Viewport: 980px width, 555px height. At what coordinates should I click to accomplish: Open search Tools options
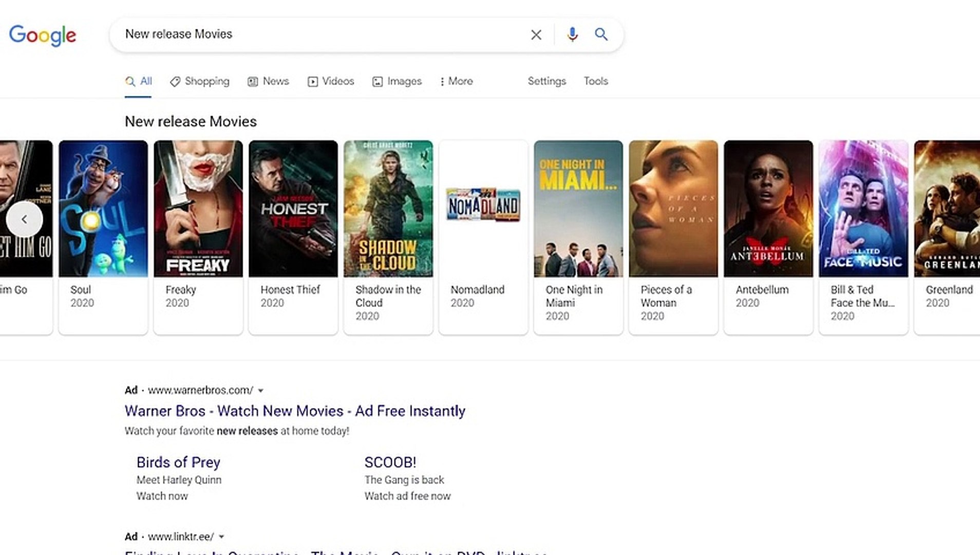[x=595, y=81]
